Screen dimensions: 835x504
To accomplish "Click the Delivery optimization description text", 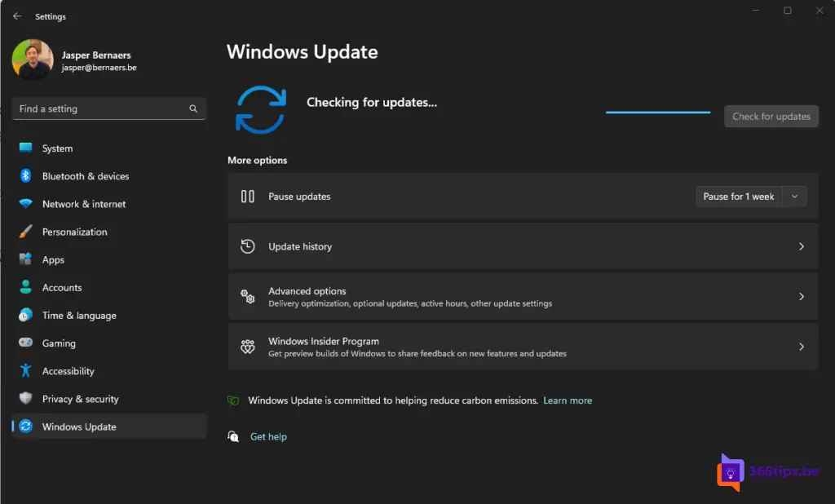I will [410, 303].
